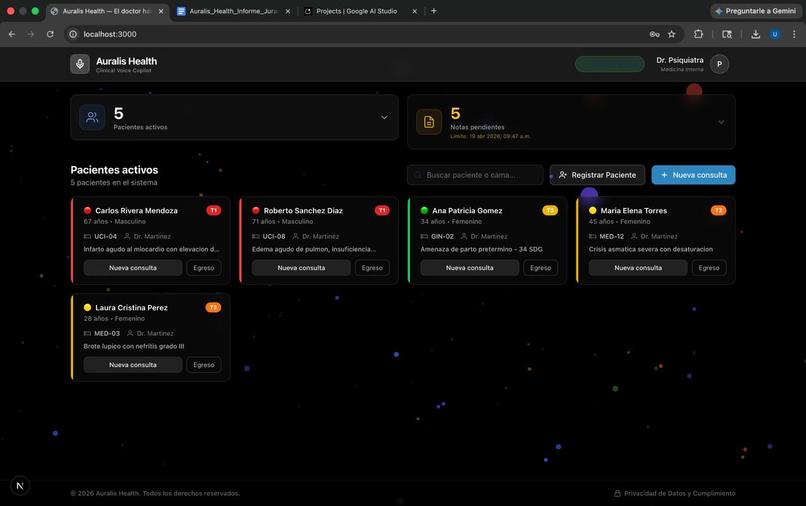This screenshot has height=506, width=806.
Task: Click Egreso for Maria Elena Torres
Action: coord(709,268)
